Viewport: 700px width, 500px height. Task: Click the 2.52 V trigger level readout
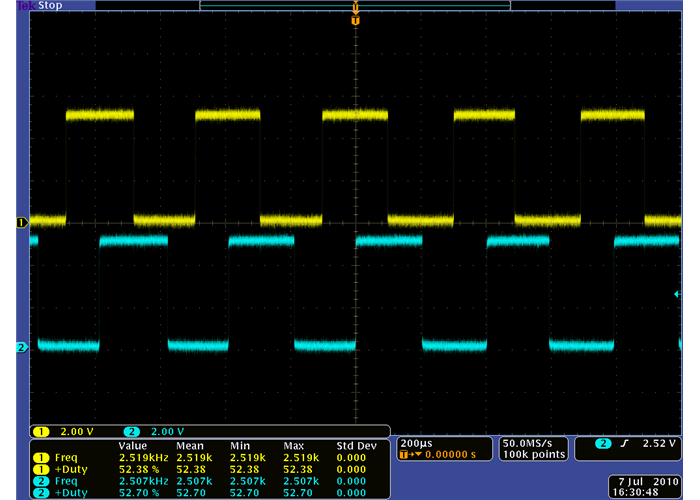pos(660,443)
